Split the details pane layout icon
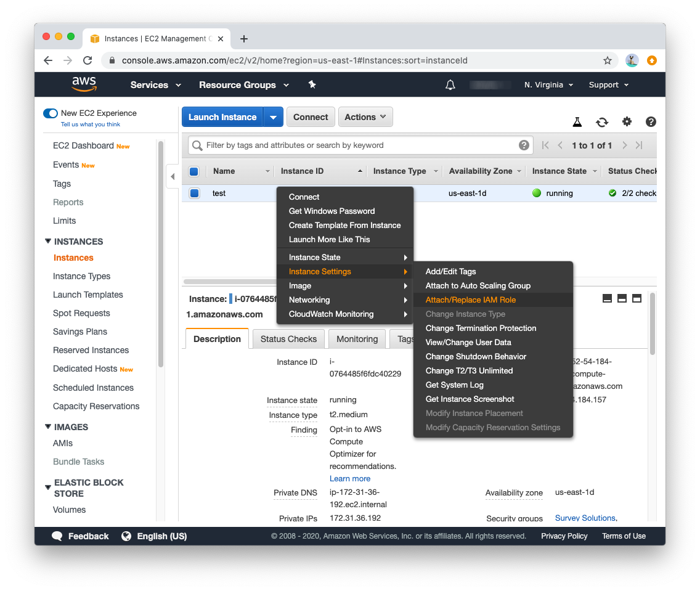This screenshot has height=591, width=700. tap(622, 298)
